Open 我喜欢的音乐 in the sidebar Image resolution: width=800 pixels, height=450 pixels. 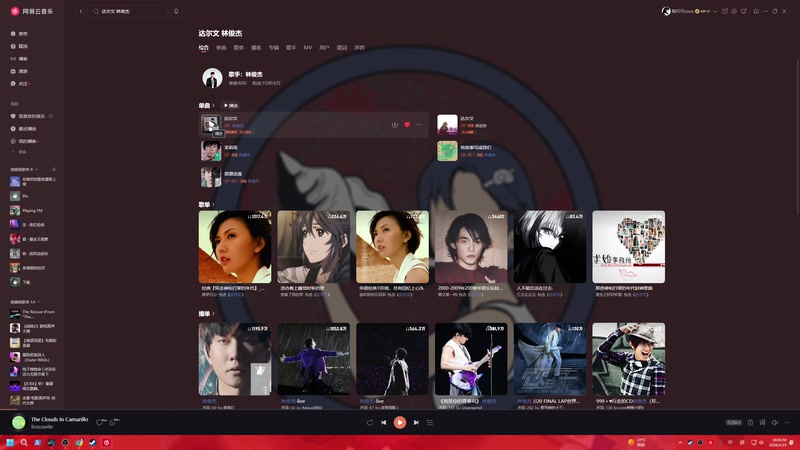[28, 116]
